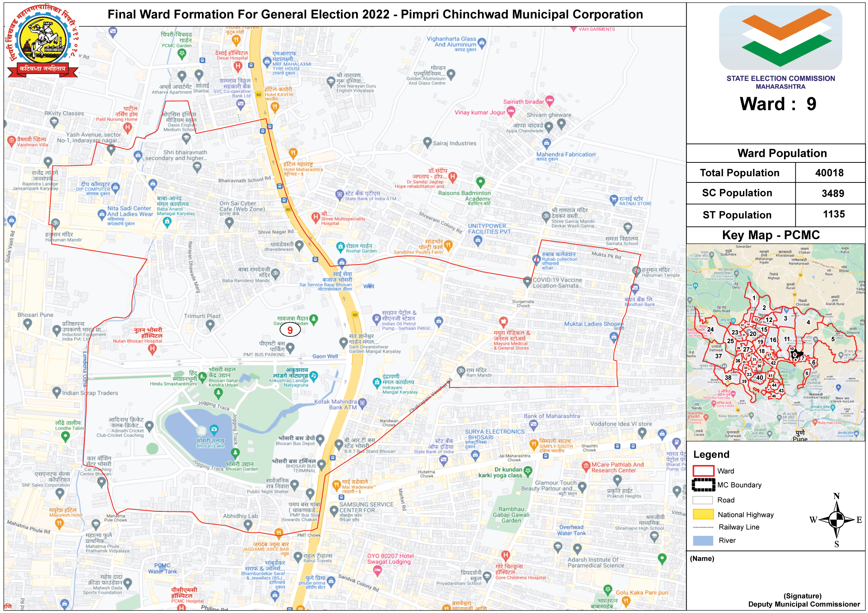
Task: Click the compass rose north indicator
Action: click(x=836, y=497)
